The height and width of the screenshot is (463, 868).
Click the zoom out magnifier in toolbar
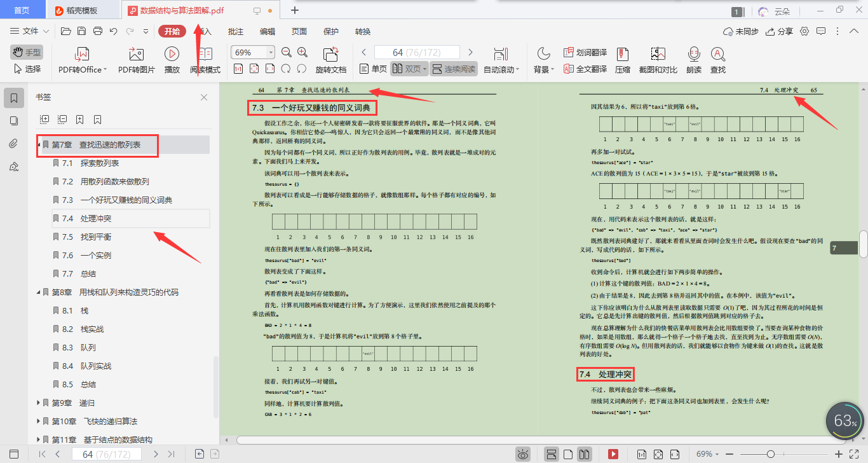(x=287, y=53)
